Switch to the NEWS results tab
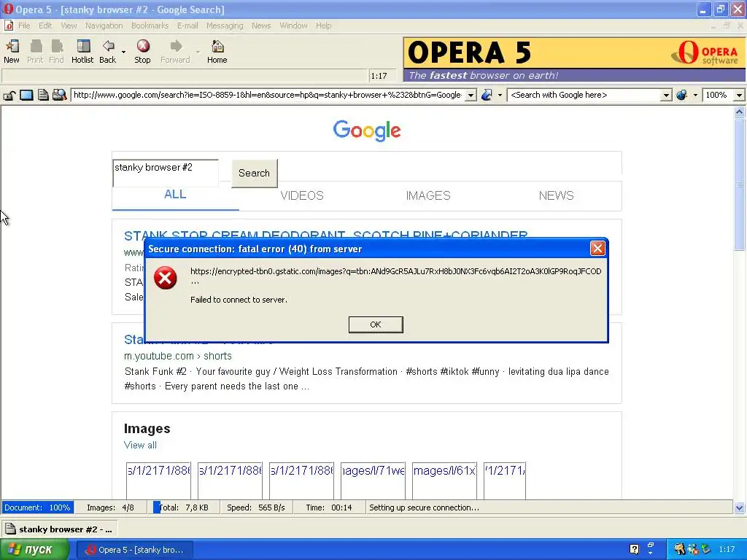The height and width of the screenshot is (560, 747). (x=556, y=195)
